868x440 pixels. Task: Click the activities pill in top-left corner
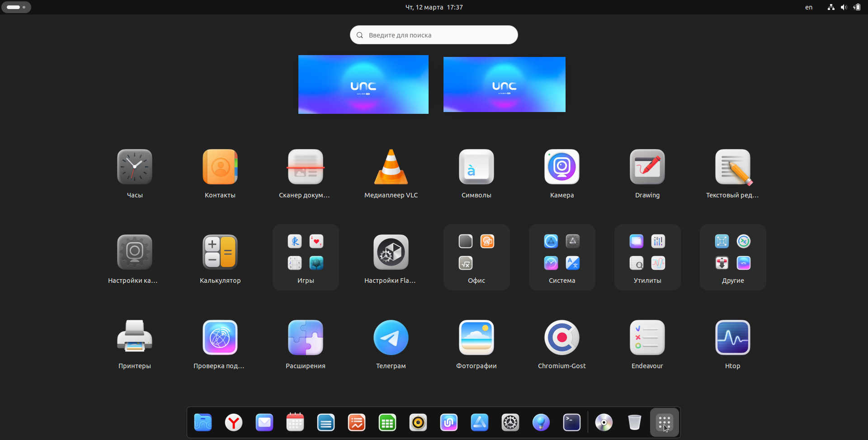pyautogui.click(x=16, y=7)
